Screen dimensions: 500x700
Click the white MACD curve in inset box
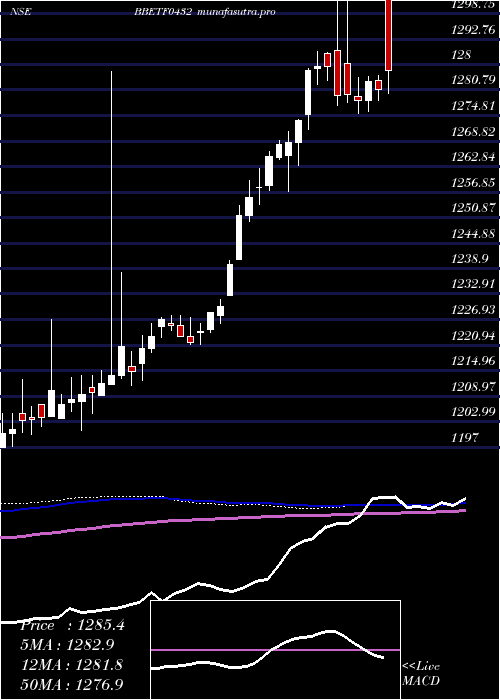point(267,650)
